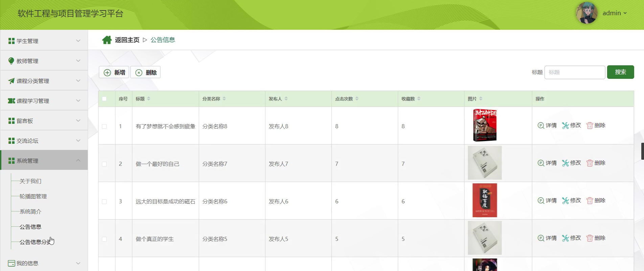Click the 留言板 grid icon

click(11, 121)
